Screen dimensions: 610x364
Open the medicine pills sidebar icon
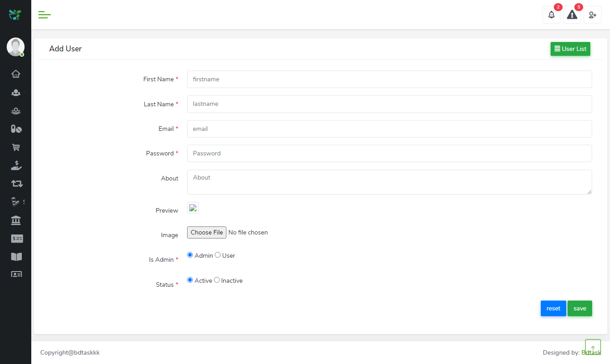coord(16,129)
